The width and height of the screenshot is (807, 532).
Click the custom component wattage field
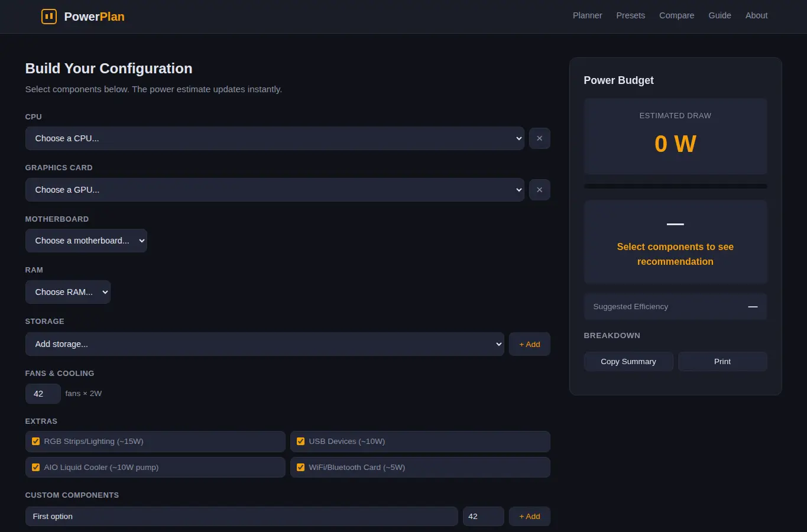click(483, 516)
